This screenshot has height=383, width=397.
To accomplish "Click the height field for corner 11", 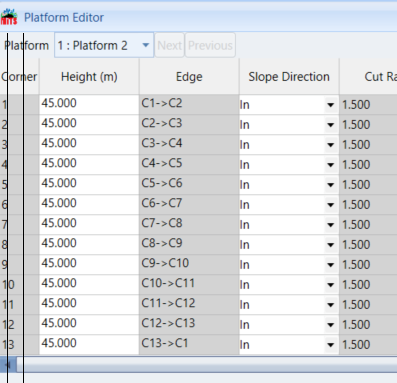I will point(89,305).
